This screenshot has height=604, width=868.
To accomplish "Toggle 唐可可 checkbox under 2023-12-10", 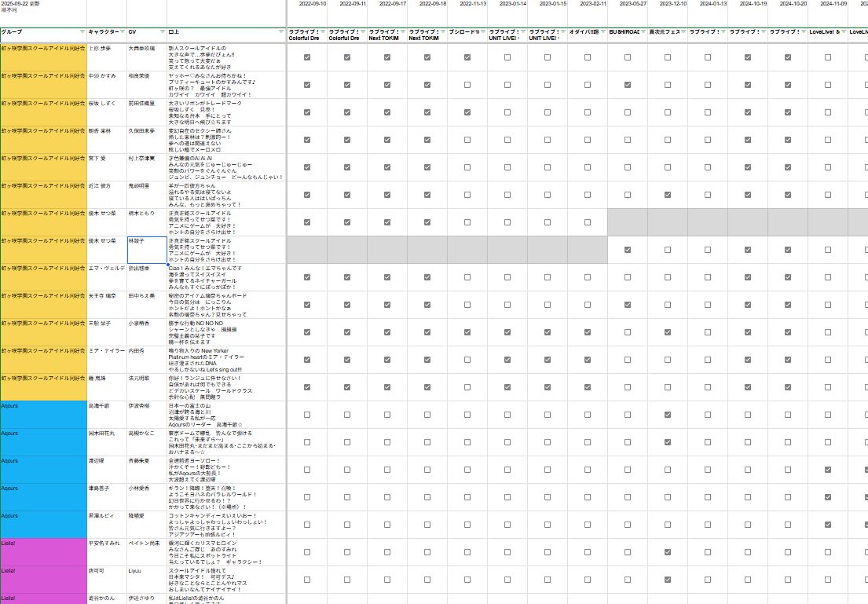I will click(x=668, y=580).
